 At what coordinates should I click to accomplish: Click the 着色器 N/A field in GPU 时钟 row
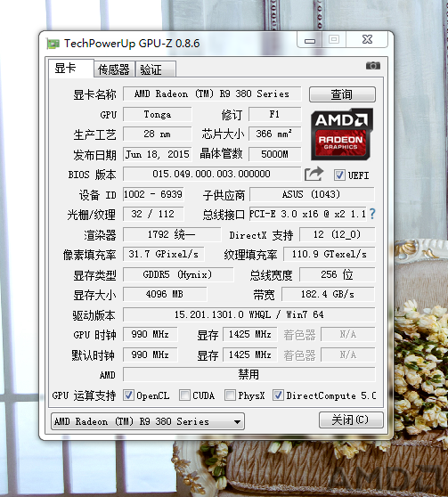click(x=348, y=334)
